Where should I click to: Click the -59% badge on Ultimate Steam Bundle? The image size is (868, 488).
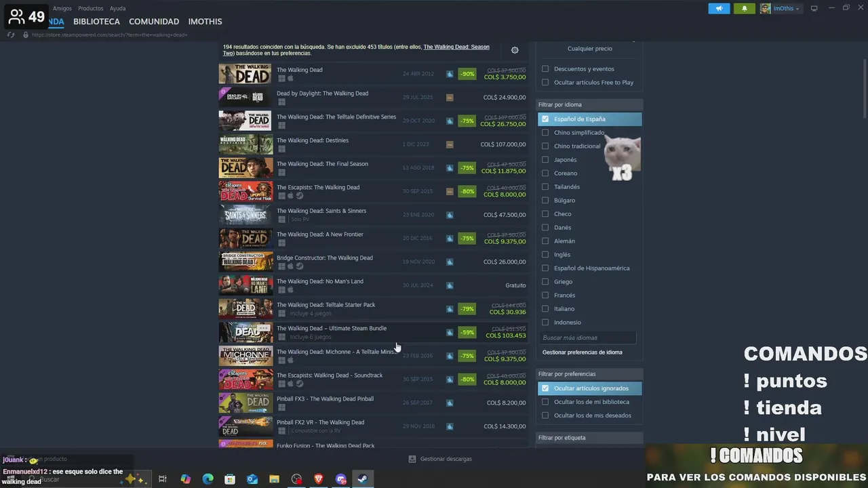pyautogui.click(x=467, y=333)
